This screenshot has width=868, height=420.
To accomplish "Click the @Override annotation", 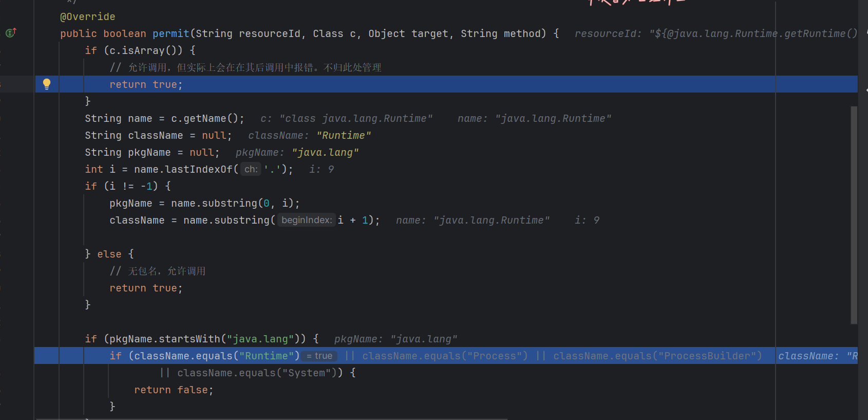I will (x=88, y=16).
